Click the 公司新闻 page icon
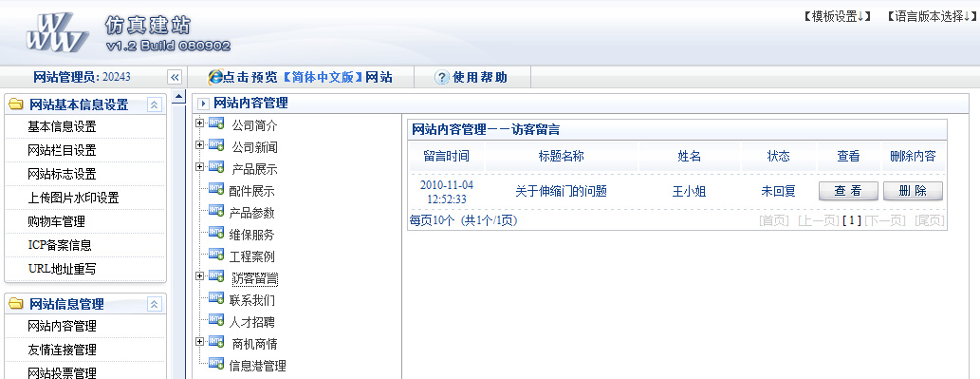The height and width of the screenshot is (379, 980). 216,145
